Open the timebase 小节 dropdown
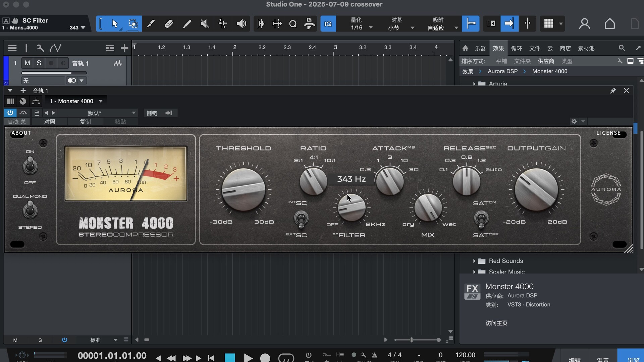Screen dimensions: 644x362 413,28
